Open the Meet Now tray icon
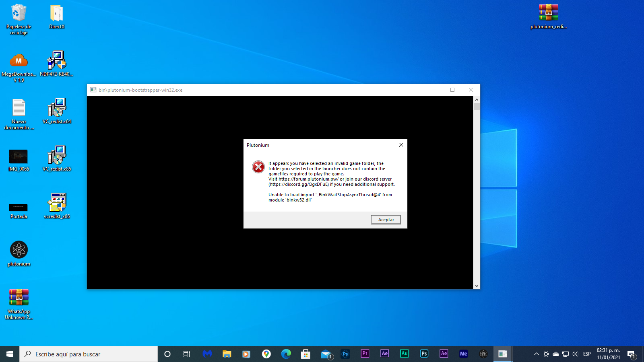The height and width of the screenshot is (362, 644). point(546,354)
